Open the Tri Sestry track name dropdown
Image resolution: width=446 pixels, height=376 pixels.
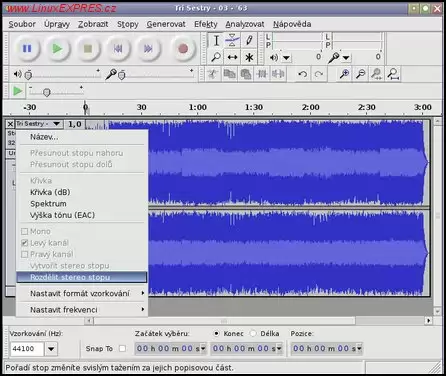[x=38, y=124]
